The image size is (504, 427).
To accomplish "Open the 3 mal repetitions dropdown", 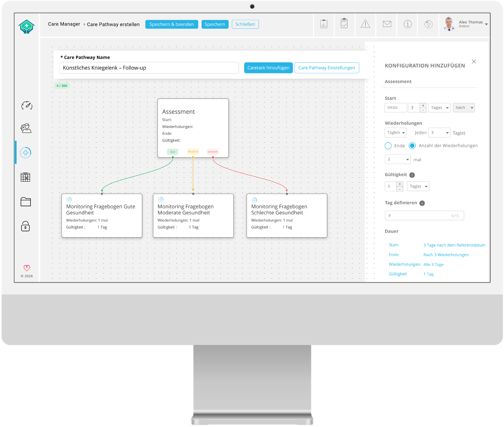I will click(398, 159).
